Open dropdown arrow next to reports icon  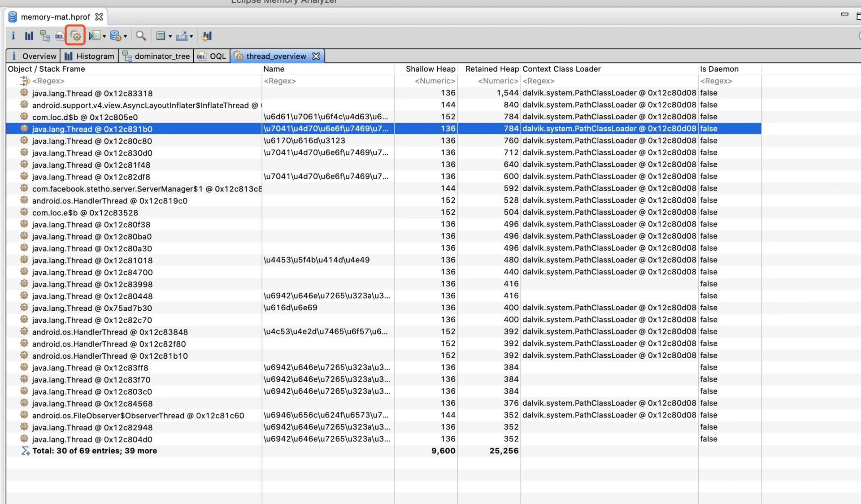[x=104, y=36]
